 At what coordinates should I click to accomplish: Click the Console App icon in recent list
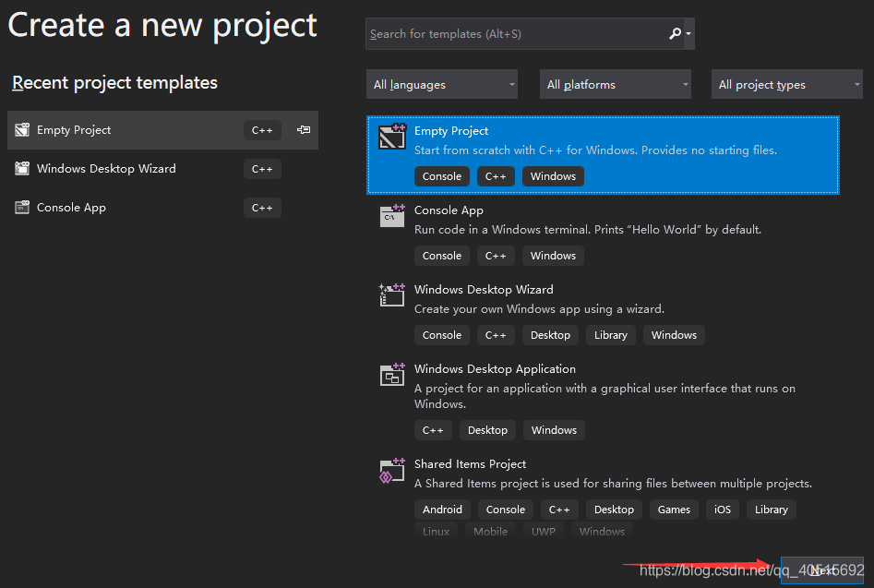pyautogui.click(x=22, y=208)
